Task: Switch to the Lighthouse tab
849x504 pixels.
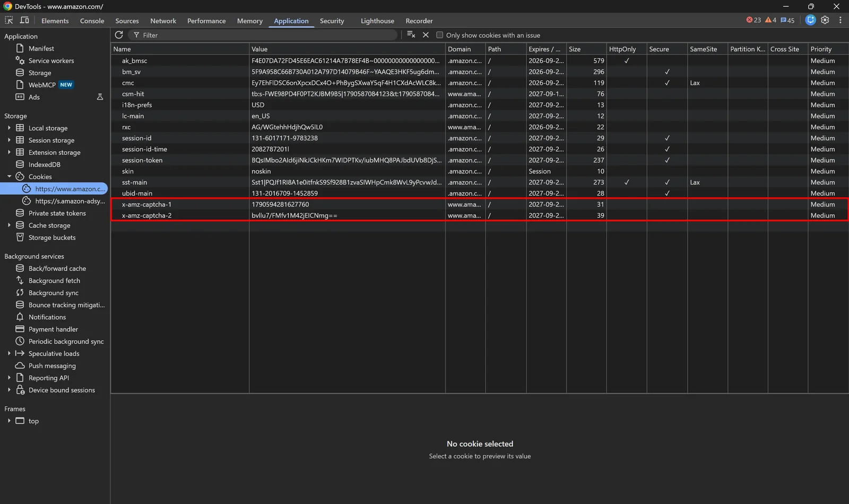Action: click(x=377, y=21)
